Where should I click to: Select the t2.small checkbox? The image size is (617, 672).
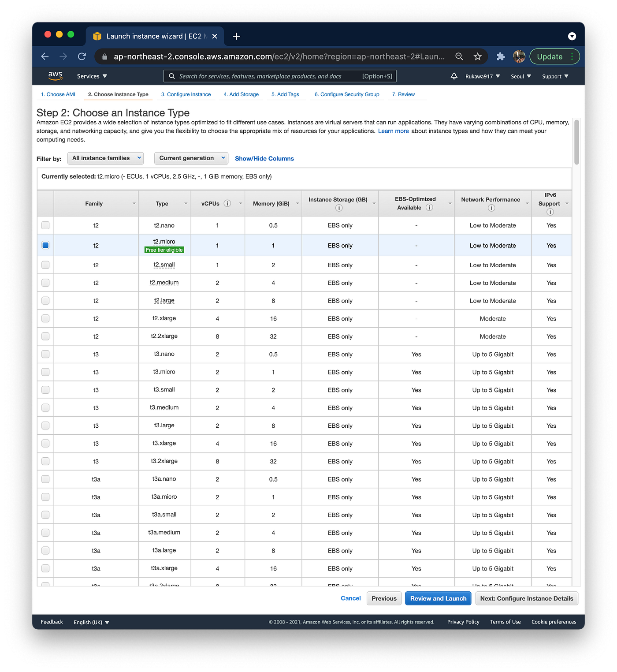coord(45,265)
